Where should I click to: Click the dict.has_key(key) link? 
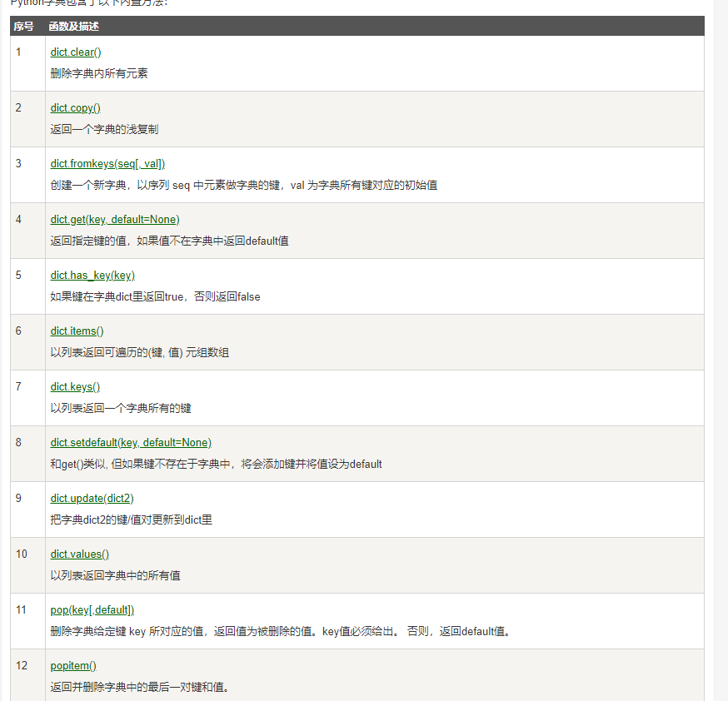point(92,275)
